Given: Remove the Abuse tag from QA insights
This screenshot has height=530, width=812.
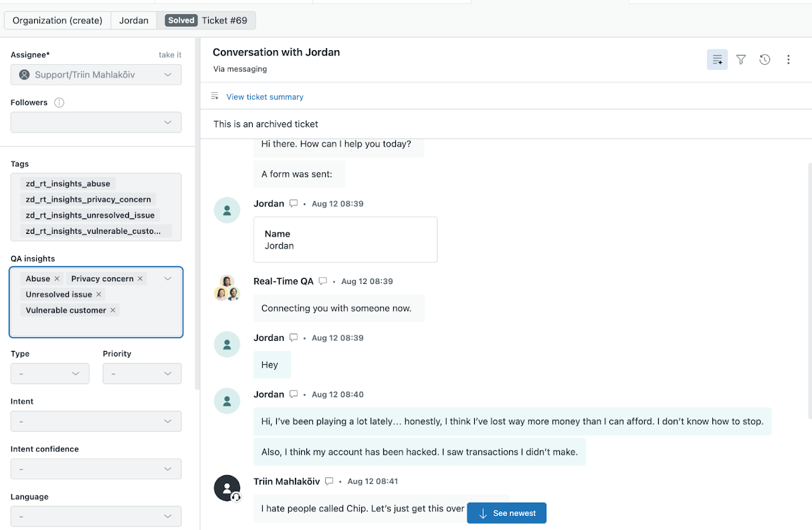Looking at the screenshot, I should (x=57, y=279).
